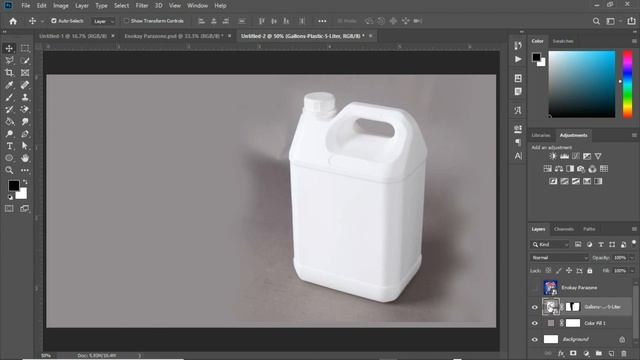Viewport: 640px width, 360px height.
Task: Toggle Quick Mask mode icon
Action: pyautogui.click(x=9, y=209)
